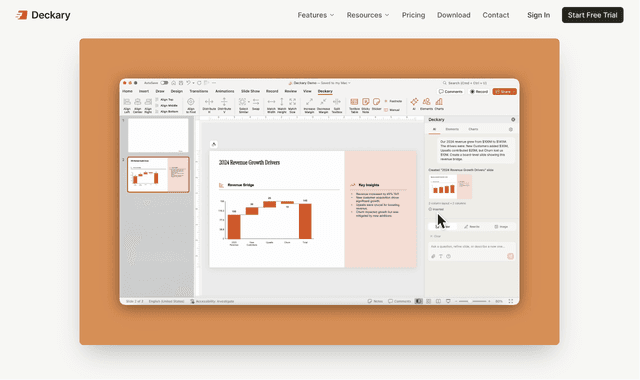This screenshot has width=640, height=380.
Task: Click the Deckary logo in the website header
Action: click(x=43, y=15)
